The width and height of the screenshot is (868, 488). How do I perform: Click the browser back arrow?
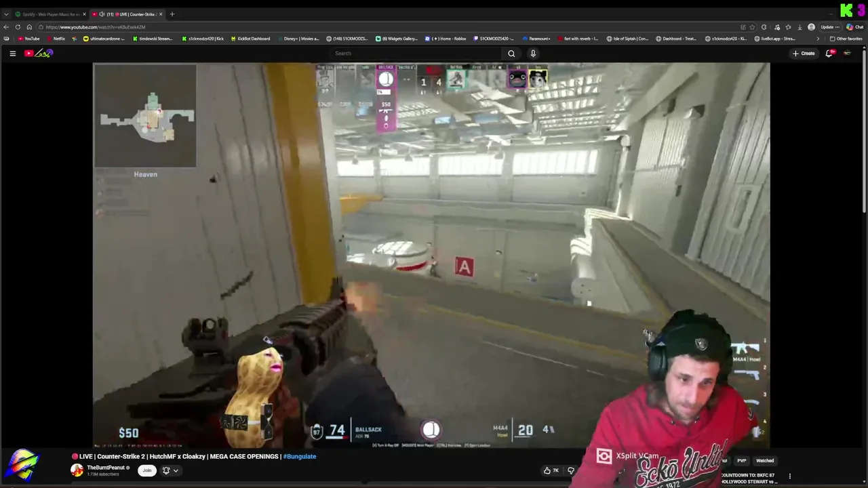(6, 27)
